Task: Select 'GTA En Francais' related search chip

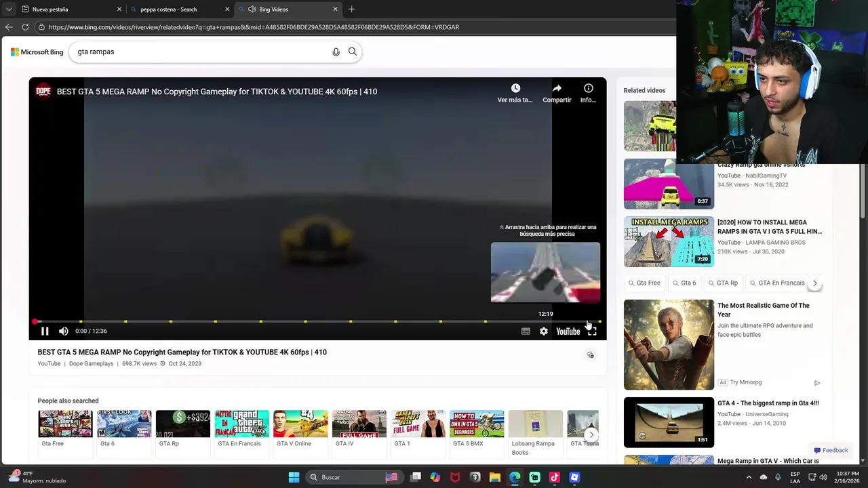Action: (x=777, y=283)
